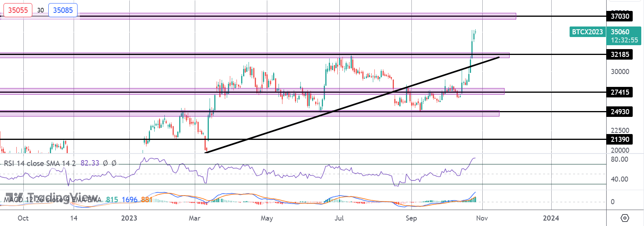Screen dimensions: 644x226
Task: Click the Mar label on time axis
Action: click(194, 218)
